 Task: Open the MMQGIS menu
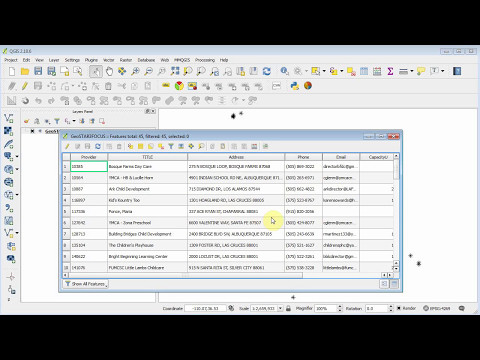[x=182, y=60]
